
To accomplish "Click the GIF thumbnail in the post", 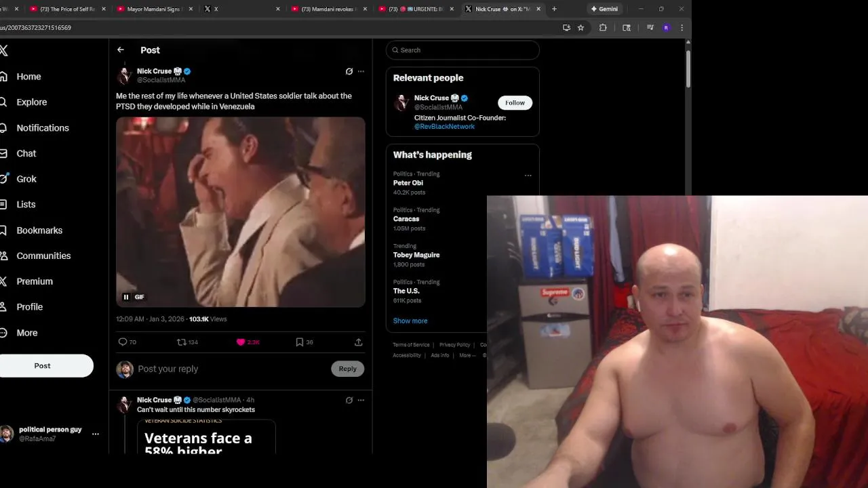I will [241, 212].
